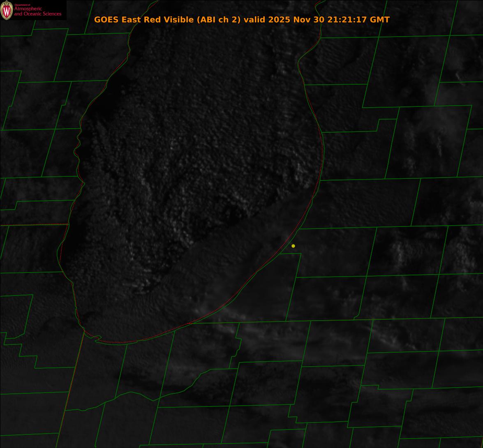Viewport: 483px width, 448px height.
Task: Click the horizontal dotted state line at left edge
Action: pos(33,225)
